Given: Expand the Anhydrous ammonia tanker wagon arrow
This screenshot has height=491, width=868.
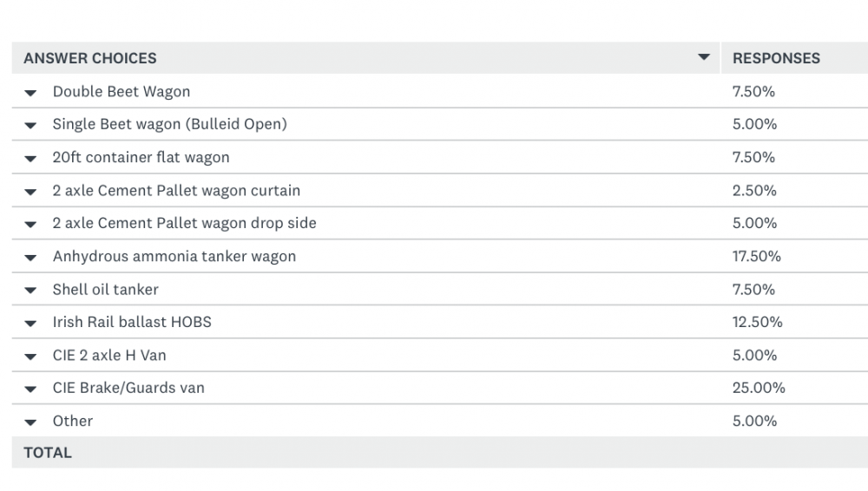Looking at the screenshot, I should [31, 258].
